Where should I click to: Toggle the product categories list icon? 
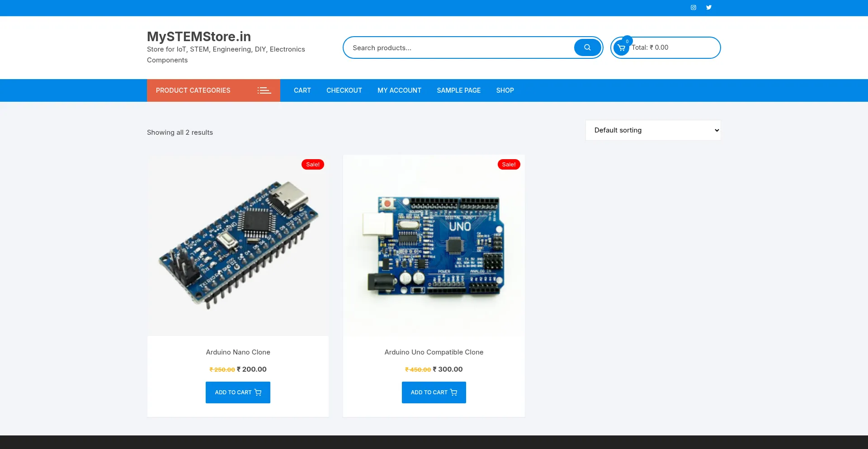coord(264,90)
